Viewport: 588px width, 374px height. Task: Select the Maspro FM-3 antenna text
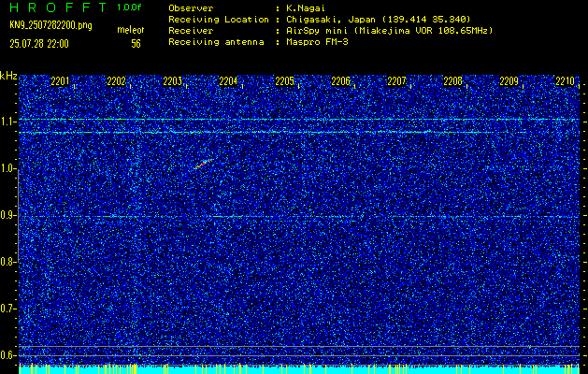click(x=317, y=42)
